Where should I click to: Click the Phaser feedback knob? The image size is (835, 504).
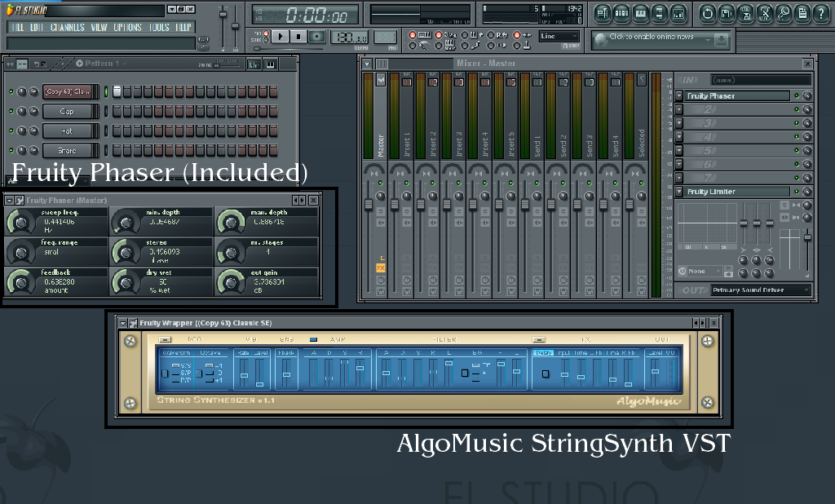(18, 282)
